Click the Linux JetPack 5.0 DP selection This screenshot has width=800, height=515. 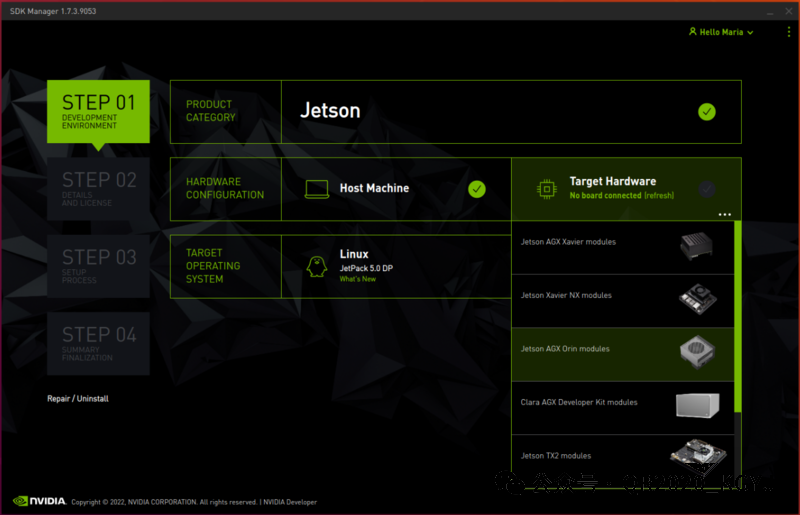[396, 266]
